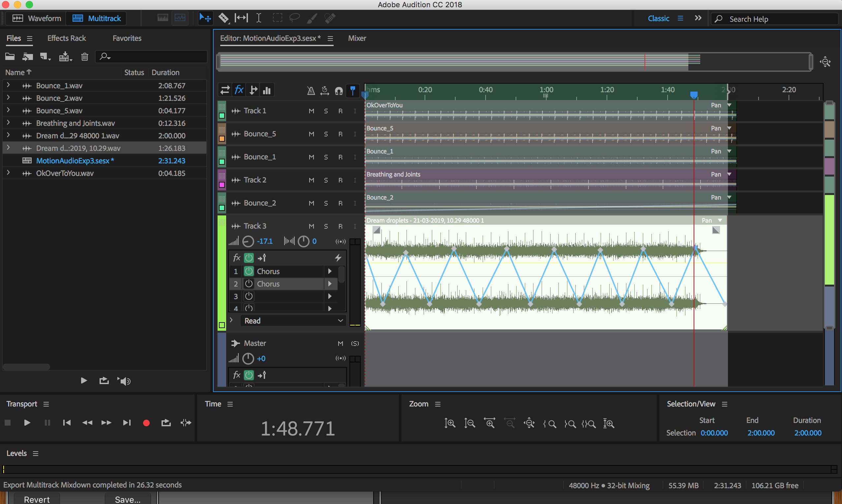Click the Slip tool icon
842x504 pixels.
(241, 18)
